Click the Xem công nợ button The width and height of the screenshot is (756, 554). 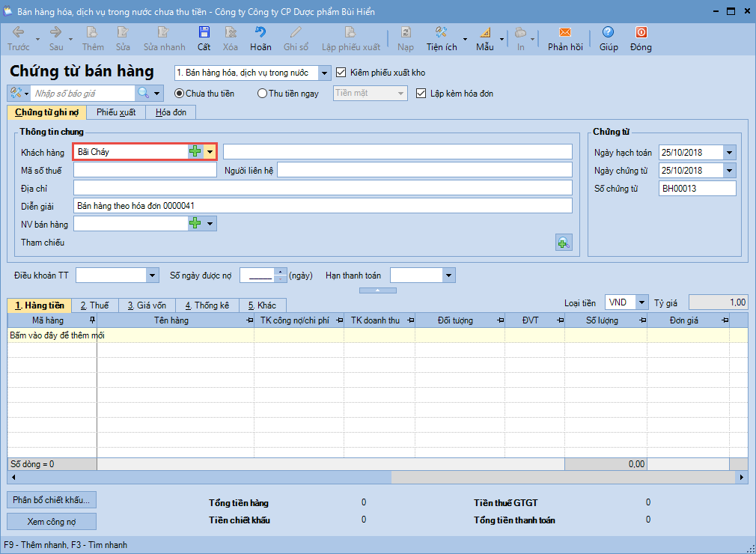pos(52,521)
